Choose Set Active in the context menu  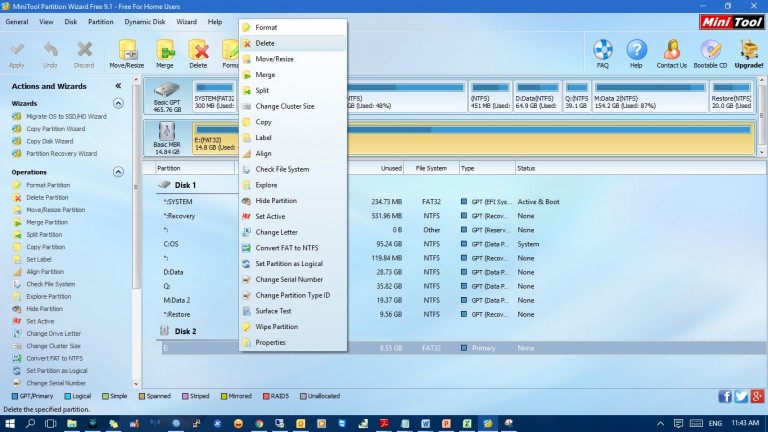(293, 216)
